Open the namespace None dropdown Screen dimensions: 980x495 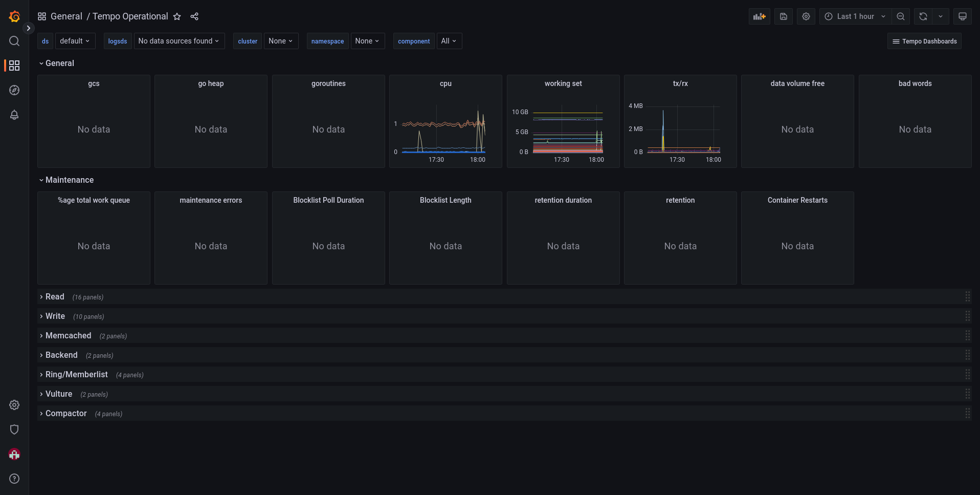point(367,41)
